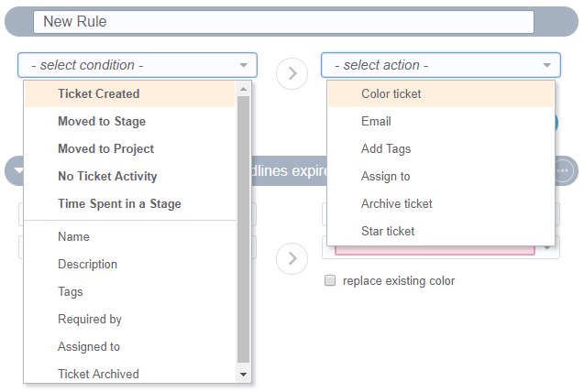Choose Archive ticket action
The image size is (584, 392).
click(x=396, y=203)
